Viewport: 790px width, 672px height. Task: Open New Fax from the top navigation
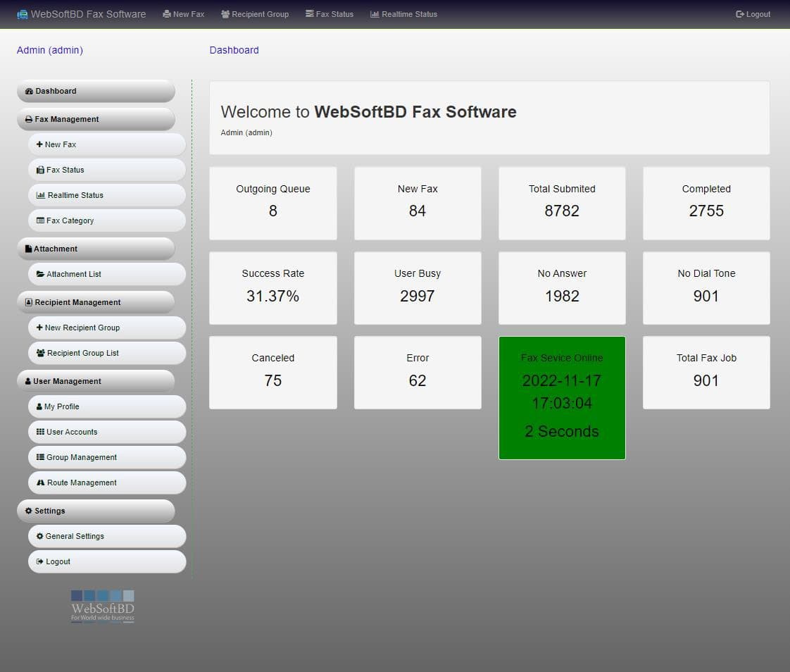(183, 14)
